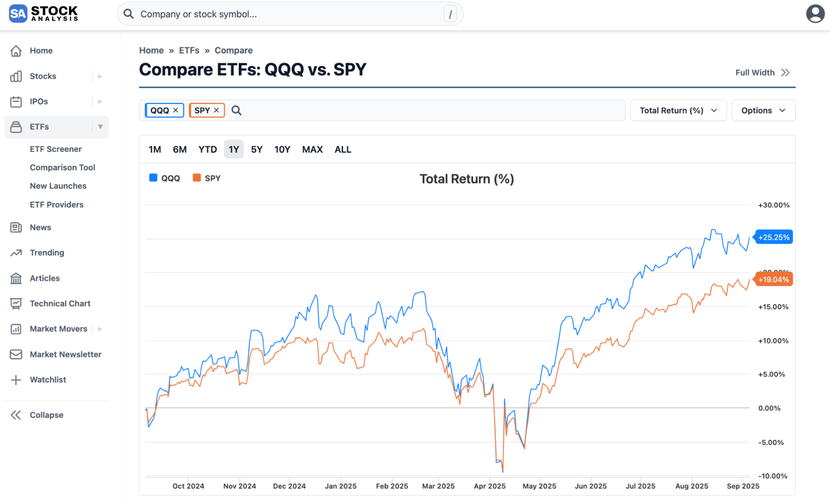The image size is (830, 504).
Task: Click the Stocks bar chart sidebar icon
Action: click(x=16, y=76)
